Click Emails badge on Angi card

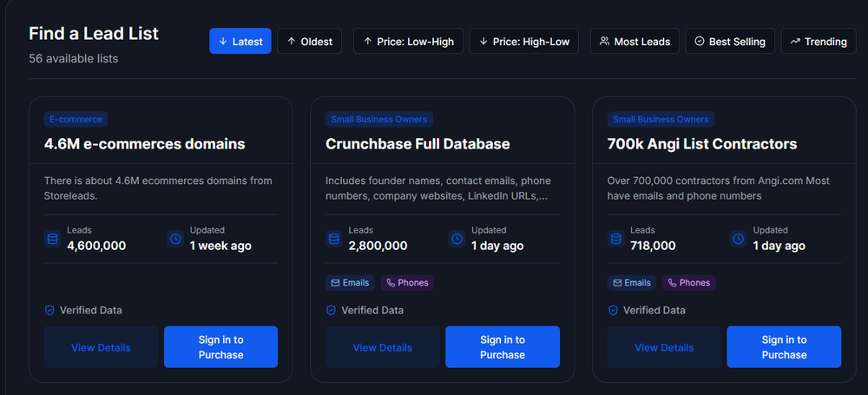tap(632, 282)
